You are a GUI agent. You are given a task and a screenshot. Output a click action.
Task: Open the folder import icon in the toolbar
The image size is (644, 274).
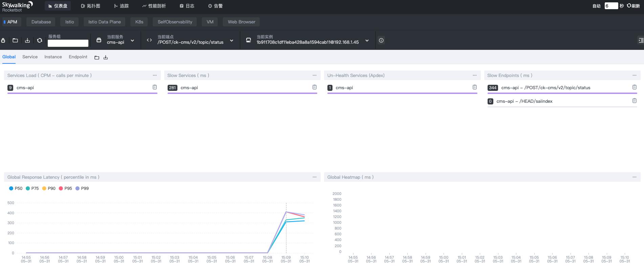(x=15, y=40)
